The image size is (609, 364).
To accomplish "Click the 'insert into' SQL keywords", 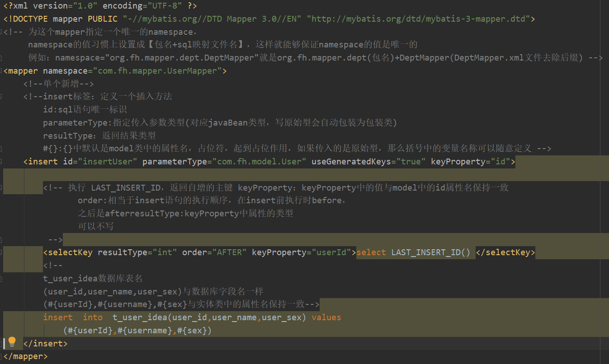I will coord(73,317).
